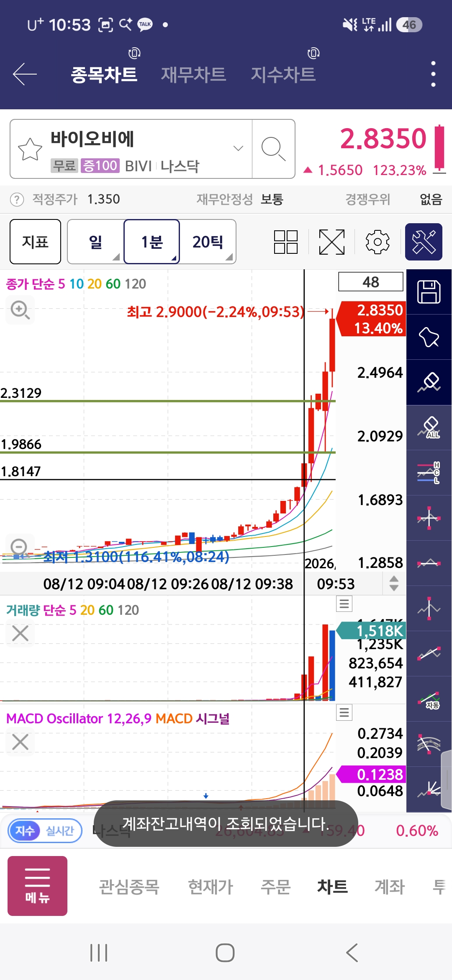Erase all drawings with ALL eraser
This screenshot has height=980, width=452.
[x=429, y=428]
